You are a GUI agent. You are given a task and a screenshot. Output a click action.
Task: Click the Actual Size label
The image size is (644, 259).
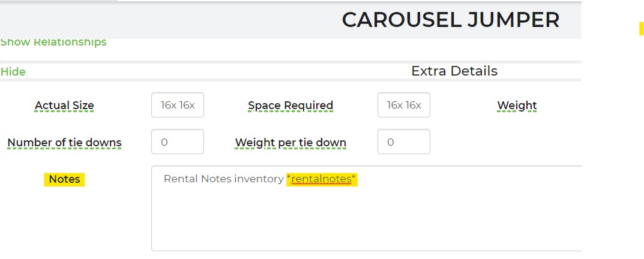pos(64,106)
